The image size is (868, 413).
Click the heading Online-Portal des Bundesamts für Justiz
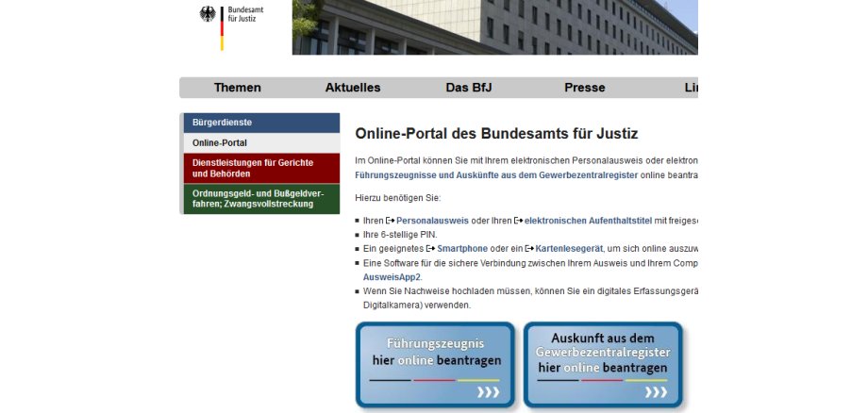pyautogui.click(x=496, y=134)
